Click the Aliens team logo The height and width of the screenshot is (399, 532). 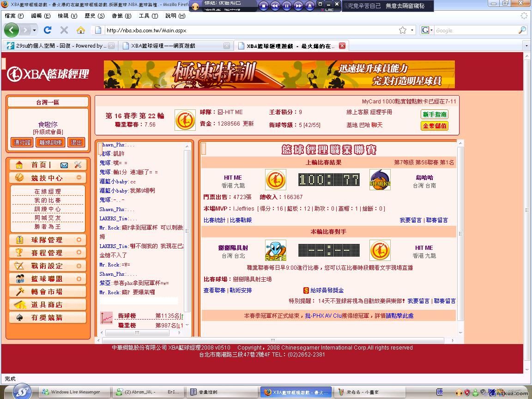275,250
